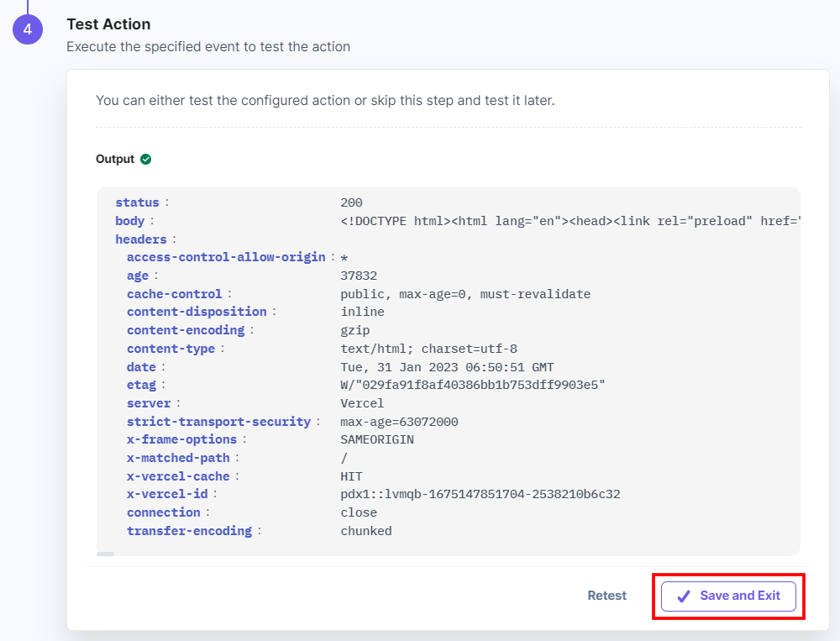Click the value 'HIT'
Screen dimensions: 840x641
(351, 476)
